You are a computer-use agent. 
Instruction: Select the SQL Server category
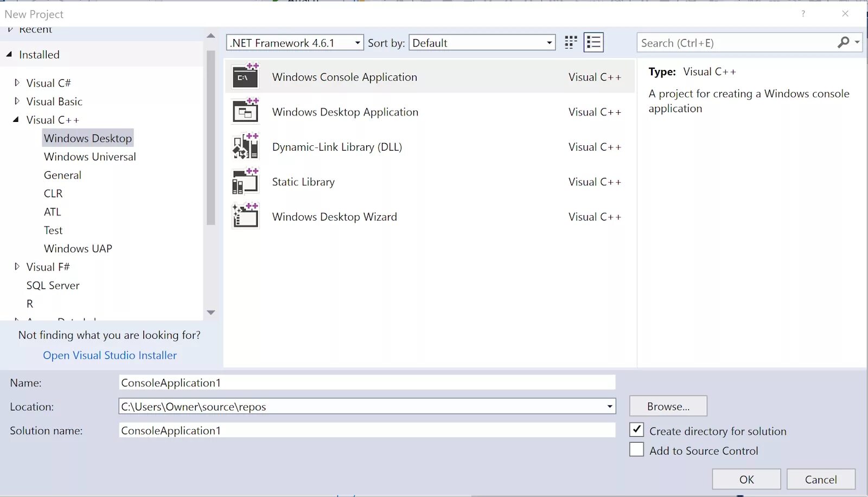point(53,286)
